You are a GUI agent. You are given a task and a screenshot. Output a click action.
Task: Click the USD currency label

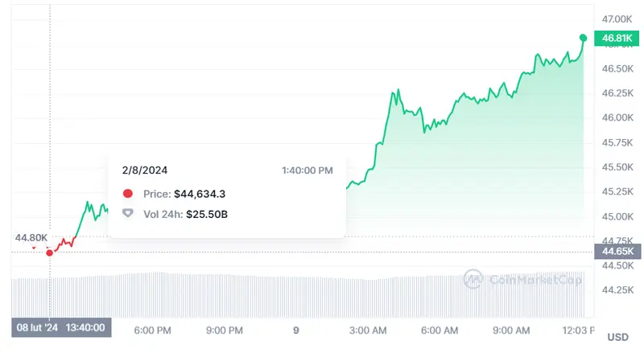(x=617, y=337)
